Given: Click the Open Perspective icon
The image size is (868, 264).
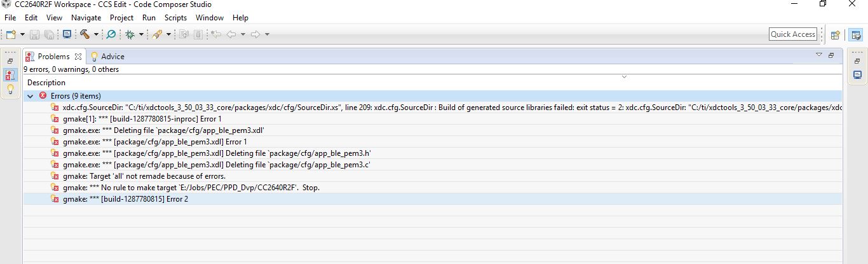Looking at the screenshot, I should click(x=836, y=35).
